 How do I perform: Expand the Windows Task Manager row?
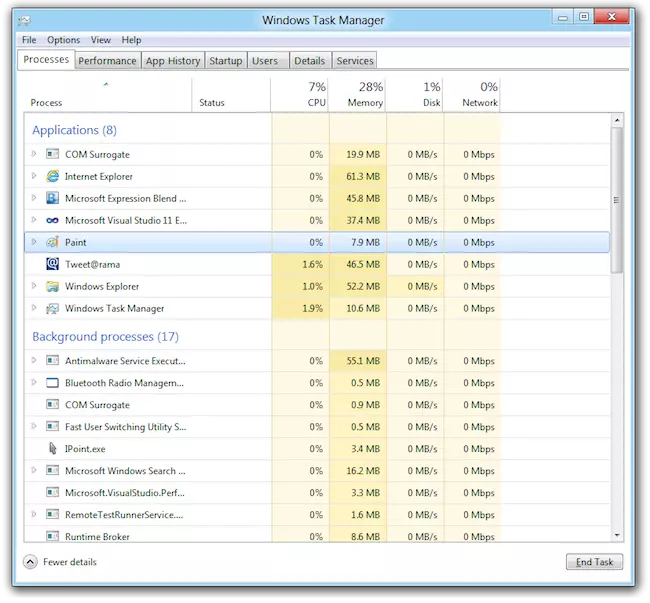pyautogui.click(x=34, y=308)
